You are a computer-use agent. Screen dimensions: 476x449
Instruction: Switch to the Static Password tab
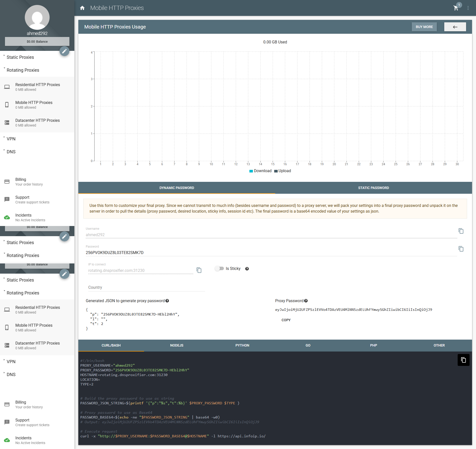tap(373, 188)
